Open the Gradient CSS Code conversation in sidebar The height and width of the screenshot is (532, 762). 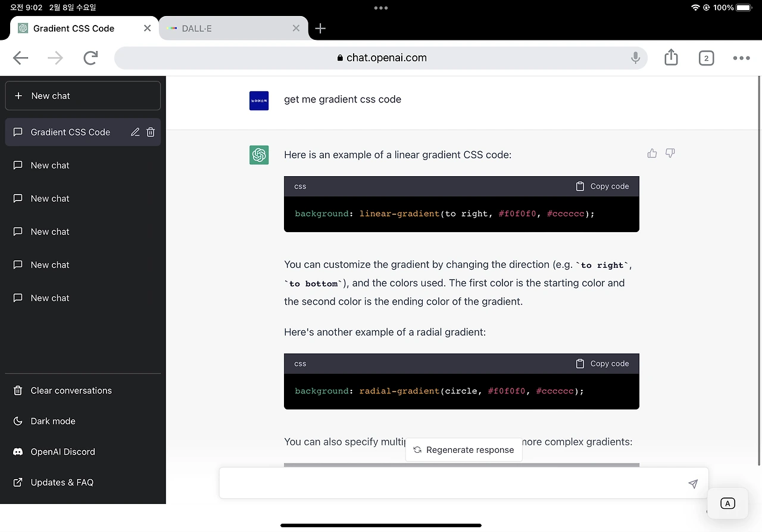click(x=83, y=132)
